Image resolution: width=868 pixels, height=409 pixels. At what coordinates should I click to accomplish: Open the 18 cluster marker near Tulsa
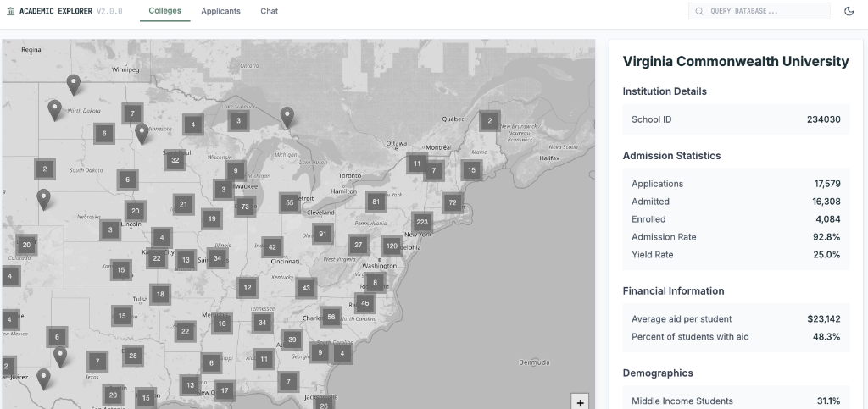click(160, 294)
